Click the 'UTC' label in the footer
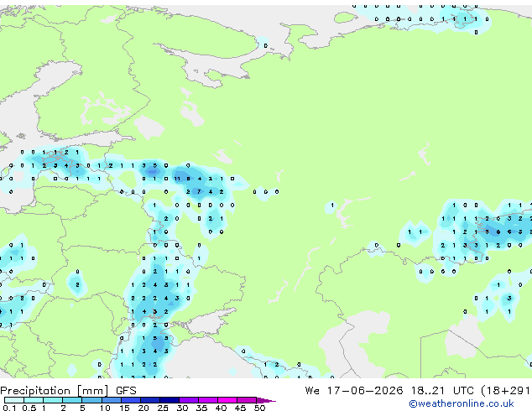Image resolution: width=532 pixels, height=411 pixels. [x=463, y=391]
